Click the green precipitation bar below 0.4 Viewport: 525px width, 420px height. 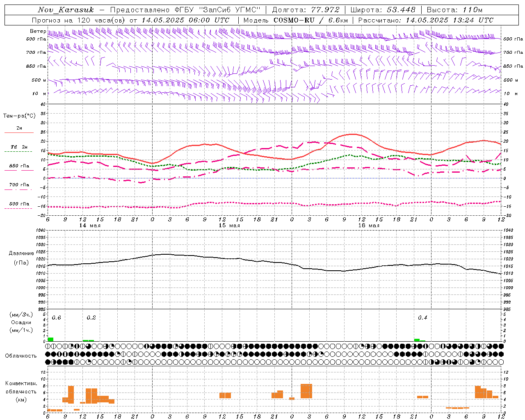tap(417, 340)
